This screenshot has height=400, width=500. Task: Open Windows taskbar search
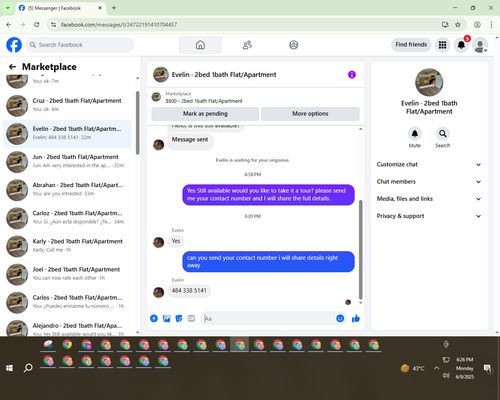(x=28, y=368)
